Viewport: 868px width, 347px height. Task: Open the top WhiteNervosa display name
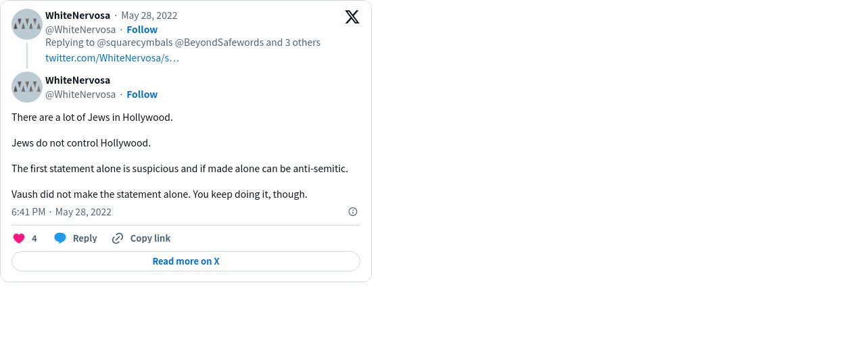click(x=78, y=16)
